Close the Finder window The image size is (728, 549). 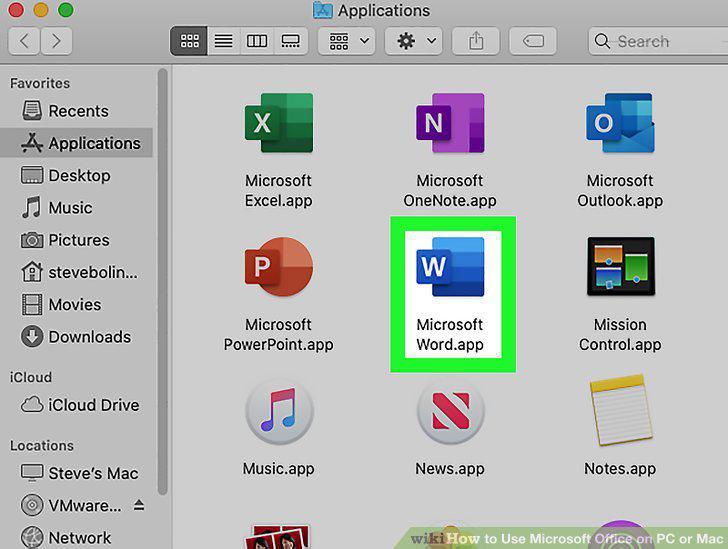click(x=16, y=10)
